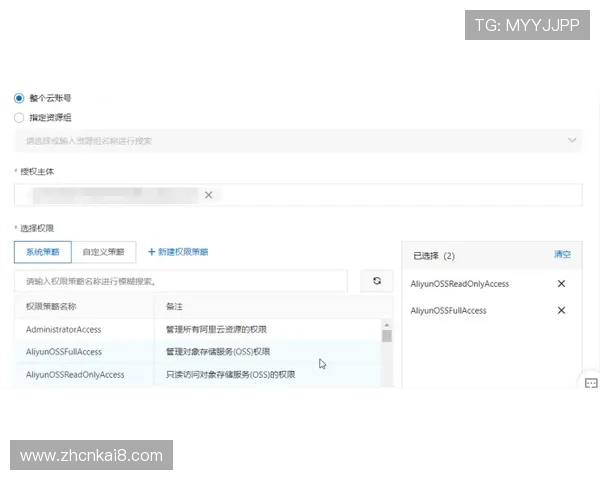600x480 pixels.
Task: Click AliyunOSSFullAccess text in selected panel
Action: (448, 310)
